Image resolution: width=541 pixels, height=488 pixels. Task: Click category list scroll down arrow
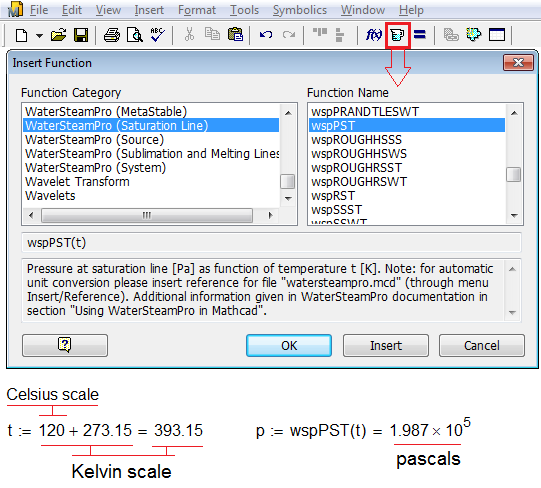(x=288, y=198)
